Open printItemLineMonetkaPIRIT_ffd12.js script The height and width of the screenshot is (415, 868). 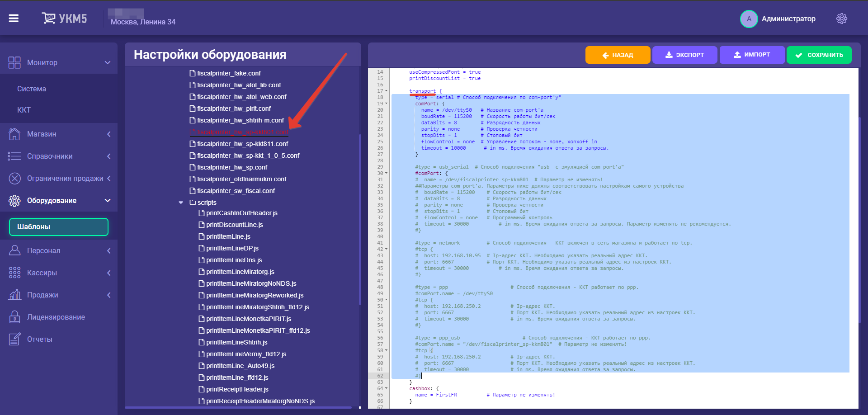258,330
